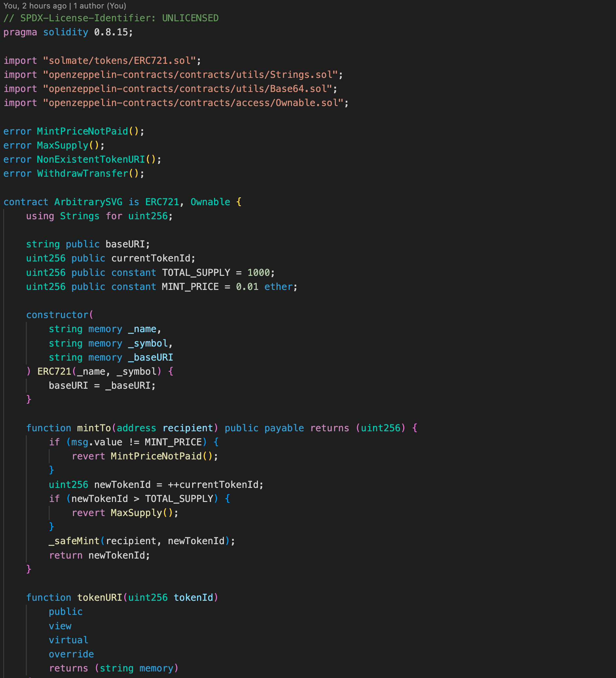Click the '0.01' mint price value

(x=247, y=287)
